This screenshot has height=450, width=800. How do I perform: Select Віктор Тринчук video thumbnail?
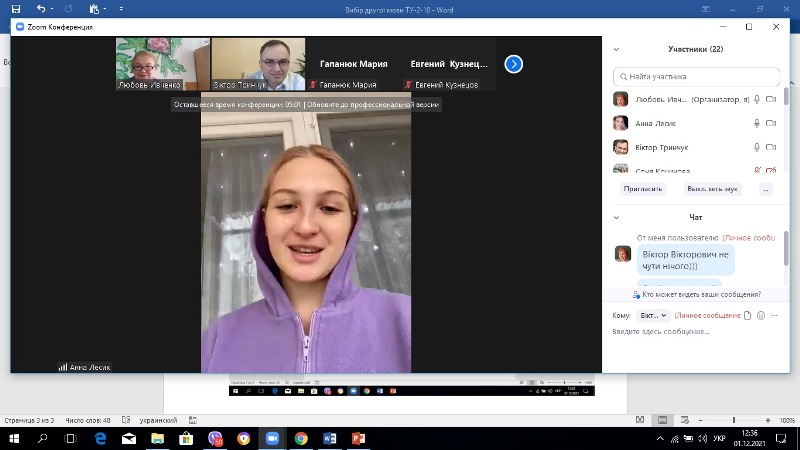258,64
